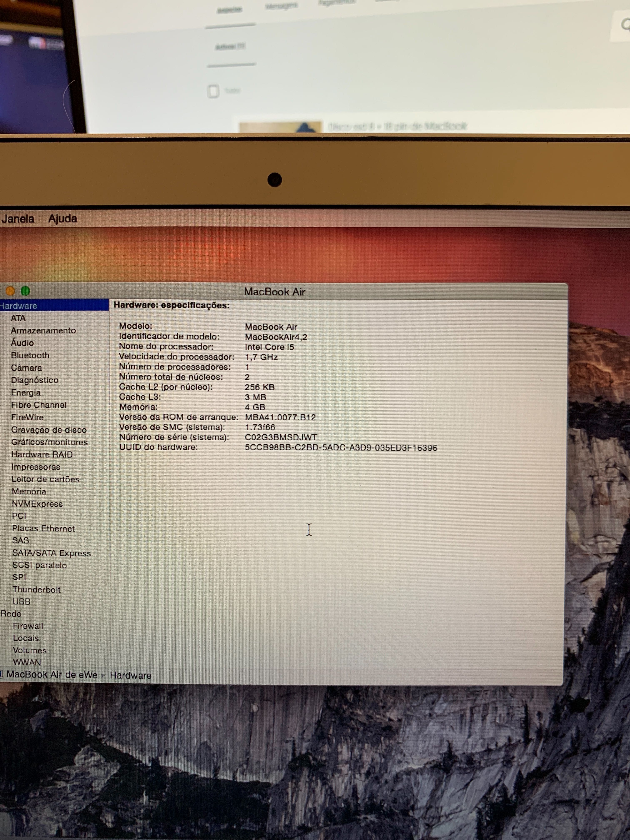Click 'MacBook Air de eWe' in path bar
630x840 pixels.
click(52, 674)
